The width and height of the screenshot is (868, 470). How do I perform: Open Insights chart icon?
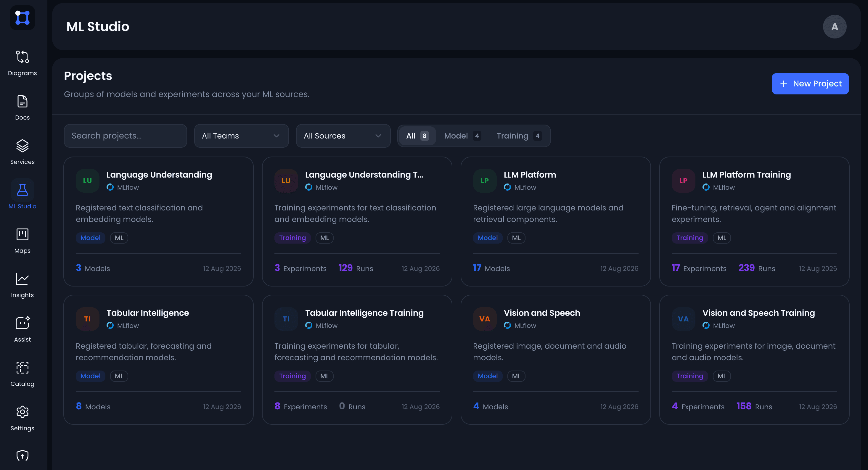click(22, 279)
